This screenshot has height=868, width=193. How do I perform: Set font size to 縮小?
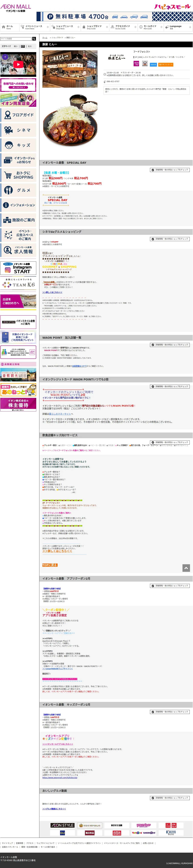click(16, 46)
